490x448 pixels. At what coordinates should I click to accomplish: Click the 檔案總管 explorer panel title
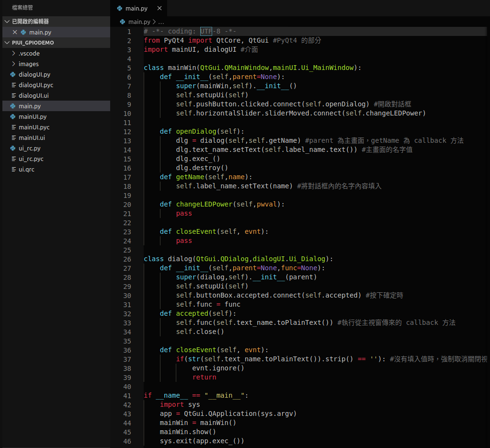pos(23,8)
